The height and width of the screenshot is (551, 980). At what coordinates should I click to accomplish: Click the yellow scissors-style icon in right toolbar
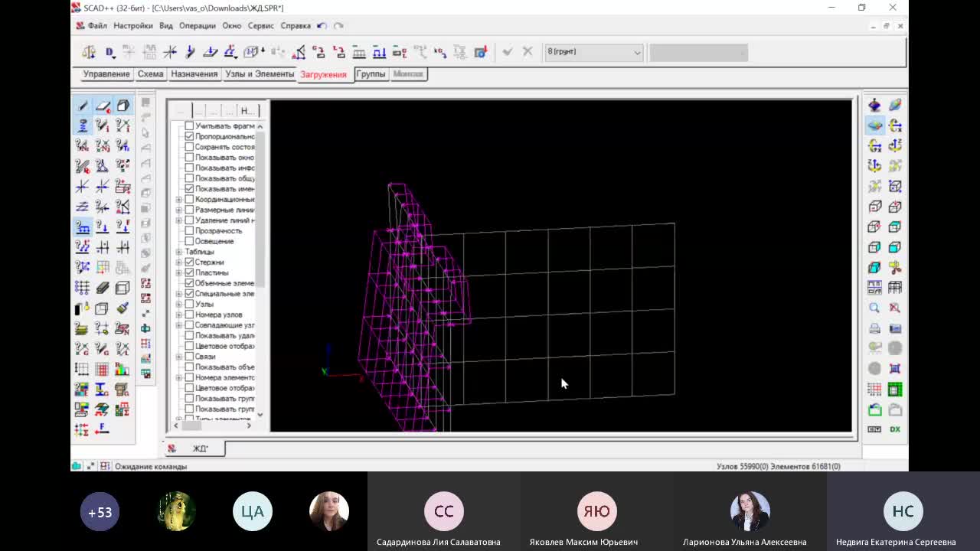895,267
